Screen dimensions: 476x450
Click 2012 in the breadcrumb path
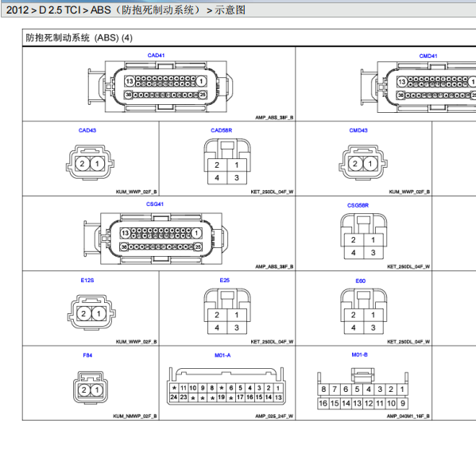(17, 10)
